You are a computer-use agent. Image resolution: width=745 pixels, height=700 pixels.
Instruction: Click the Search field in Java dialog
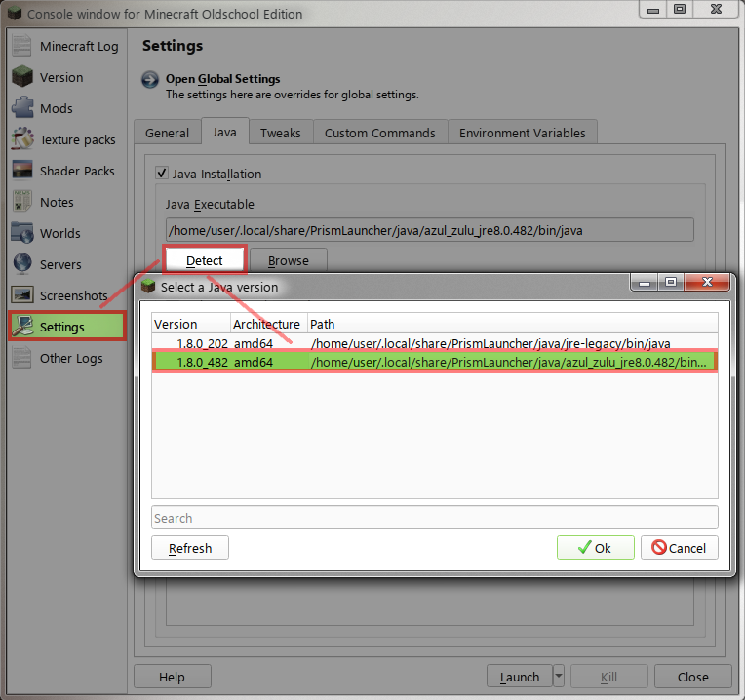434,518
